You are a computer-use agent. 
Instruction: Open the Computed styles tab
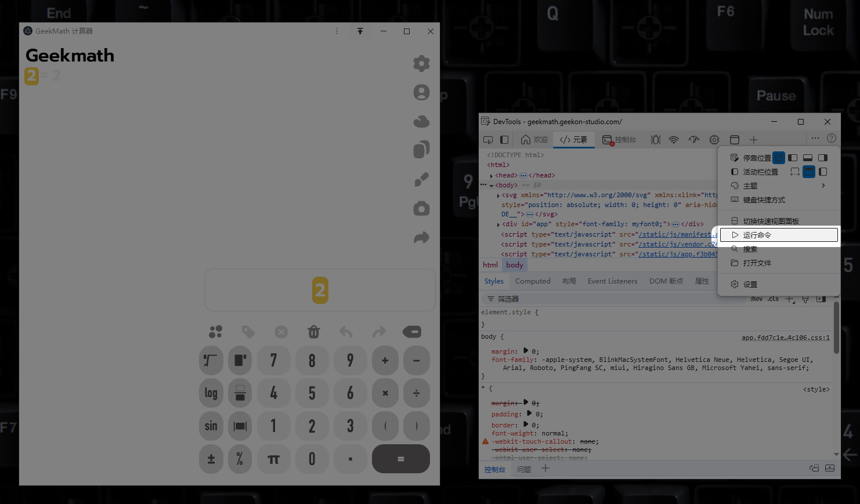click(533, 281)
